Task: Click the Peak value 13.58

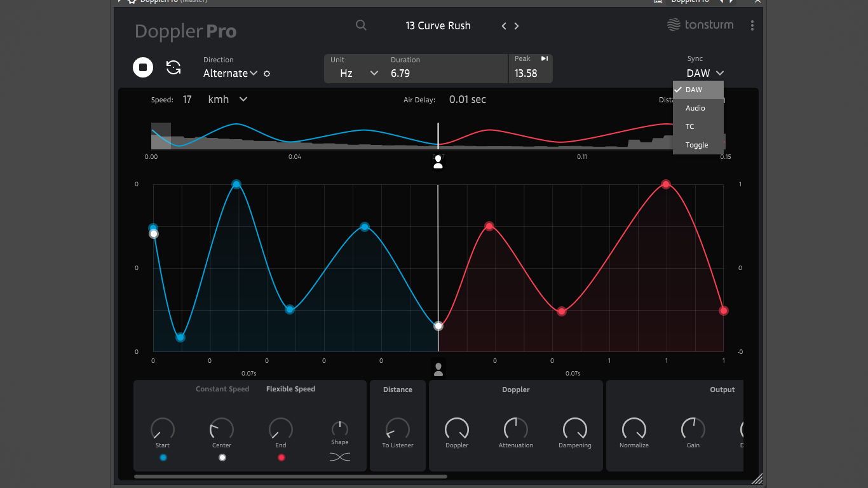Action: pyautogui.click(x=526, y=73)
